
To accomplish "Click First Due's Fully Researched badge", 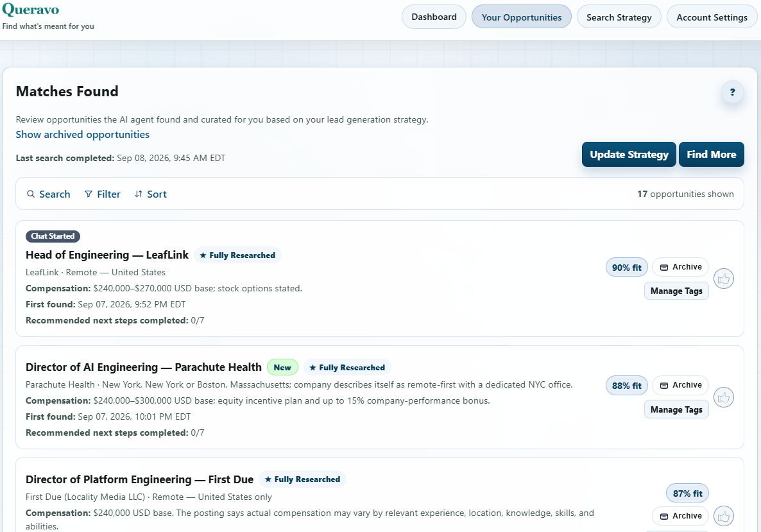I will coord(302,479).
